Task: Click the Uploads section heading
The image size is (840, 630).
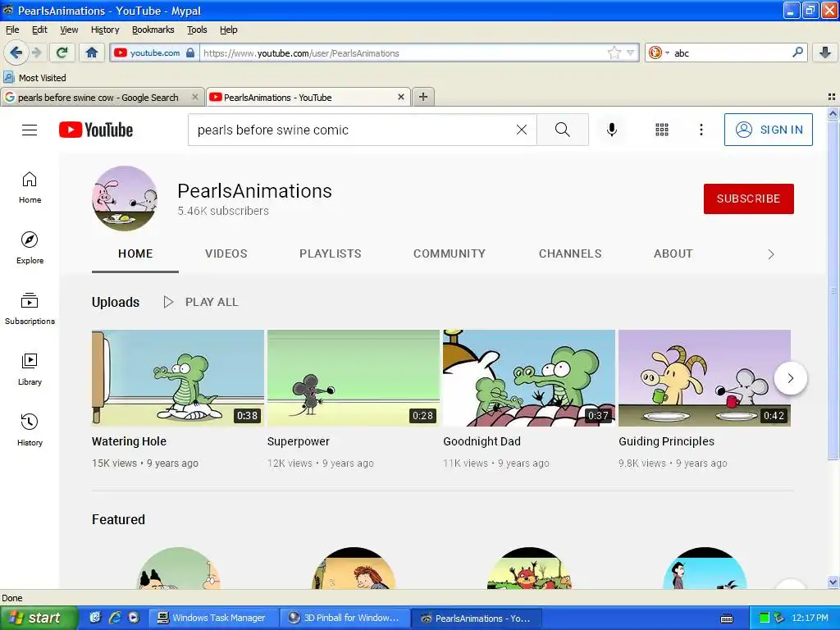Action: pyautogui.click(x=115, y=302)
